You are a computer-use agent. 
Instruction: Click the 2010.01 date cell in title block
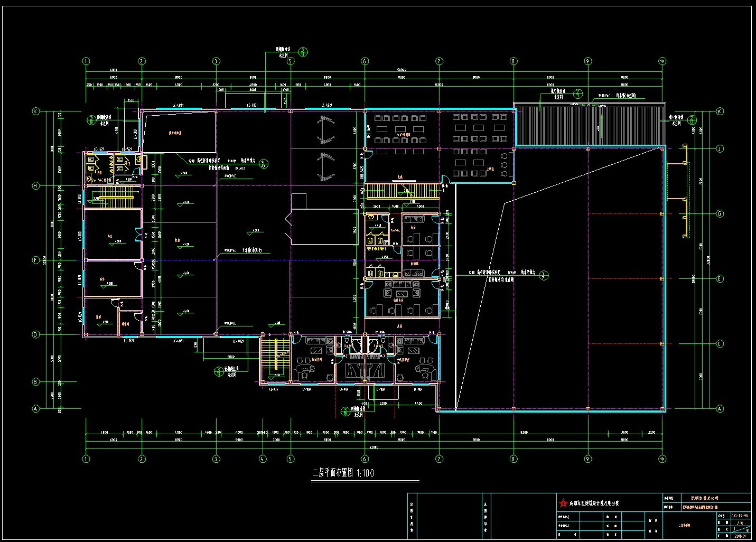coord(740,536)
